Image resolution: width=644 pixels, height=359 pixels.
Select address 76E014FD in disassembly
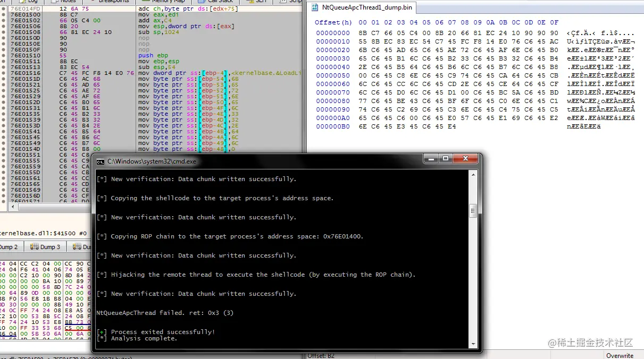(26, 9)
